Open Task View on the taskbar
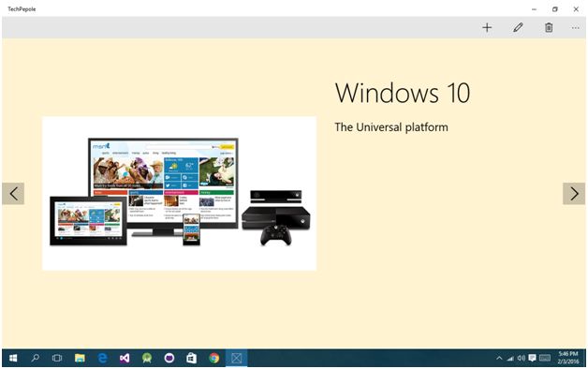The image size is (588, 369). 57,358
